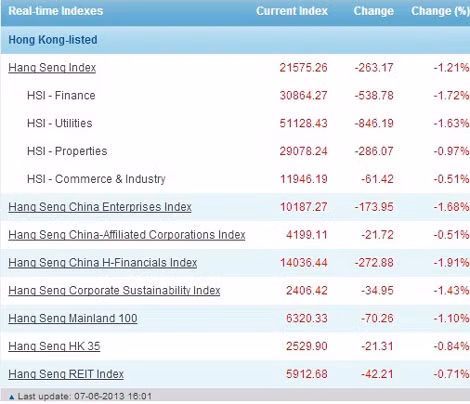Click the blue triangle beside Last update

[12, 397]
